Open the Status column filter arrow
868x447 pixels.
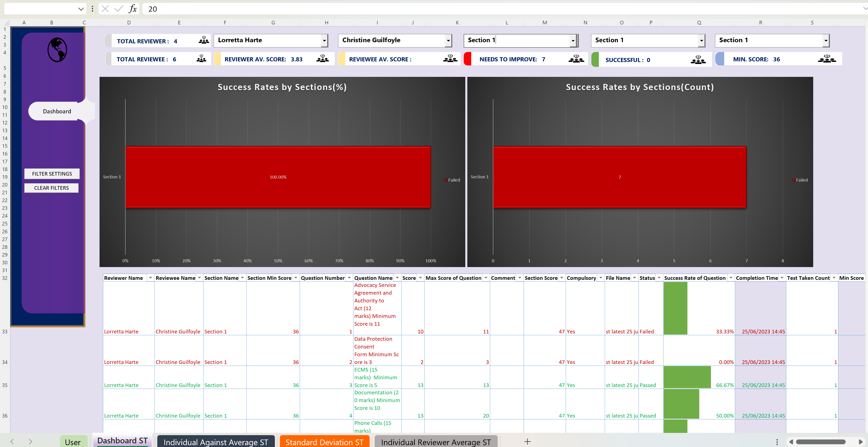click(659, 278)
